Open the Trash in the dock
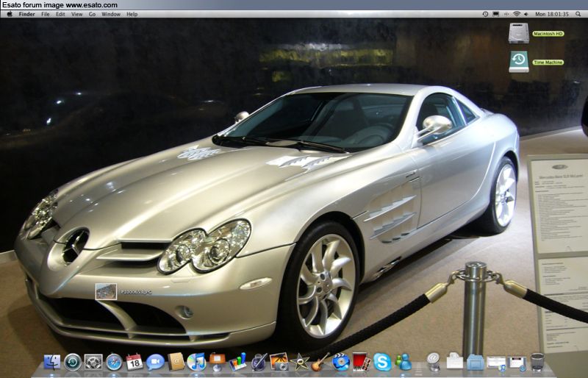Image resolution: width=588 pixels, height=378 pixels. coord(537,362)
